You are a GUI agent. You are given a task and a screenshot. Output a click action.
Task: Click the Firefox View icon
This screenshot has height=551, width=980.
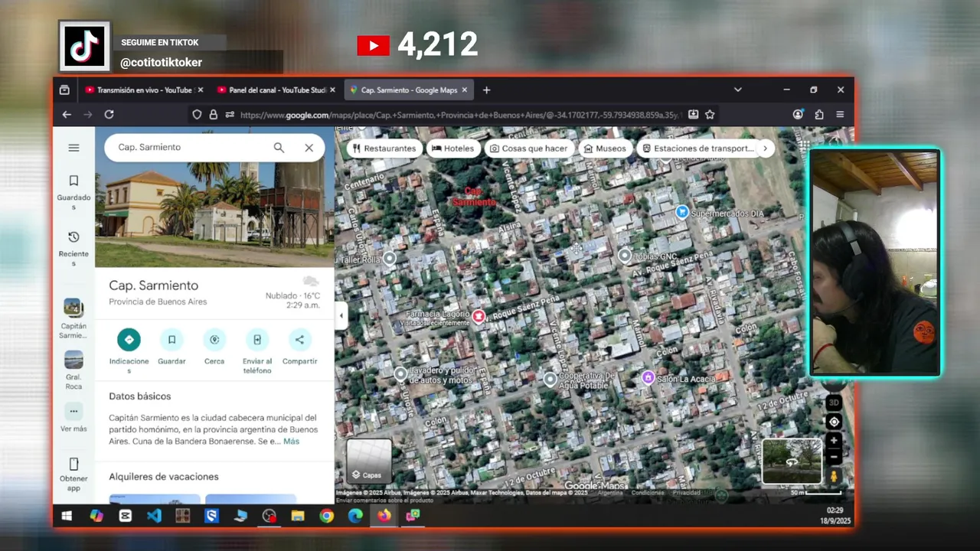(64, 90)
